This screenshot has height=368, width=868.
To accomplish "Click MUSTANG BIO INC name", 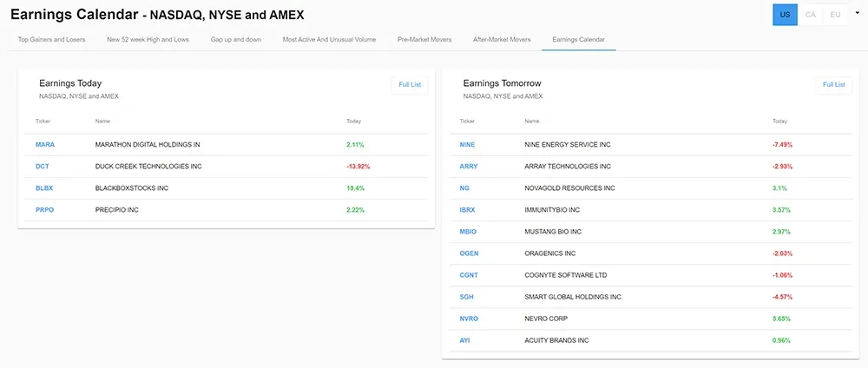I will pyautogui.click(x=553, y=232).
